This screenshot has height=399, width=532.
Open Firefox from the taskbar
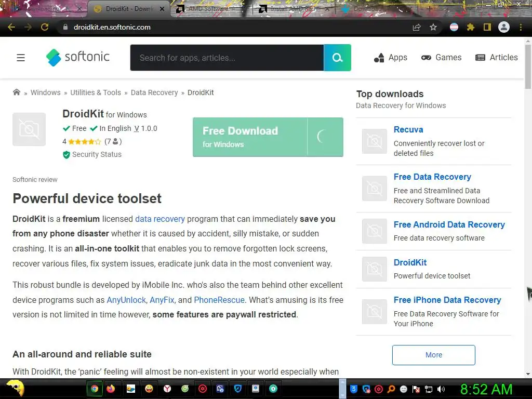[x=111, y=389]
